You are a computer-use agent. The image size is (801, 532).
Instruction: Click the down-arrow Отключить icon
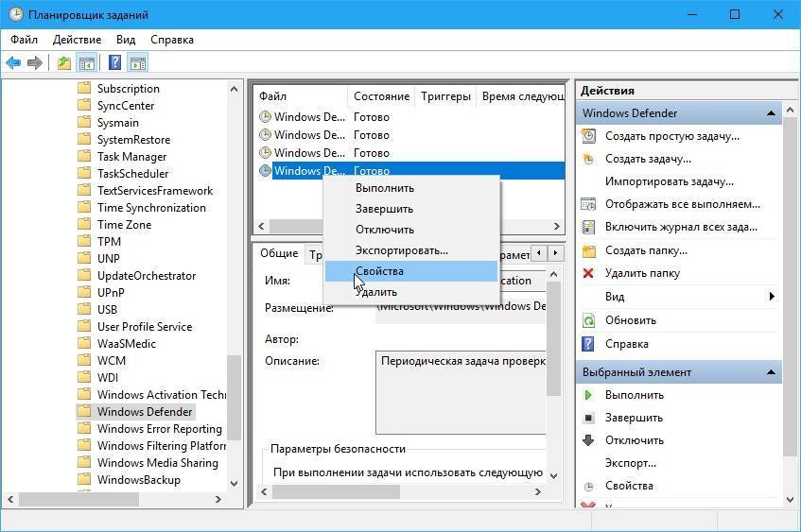pos(588,440)
